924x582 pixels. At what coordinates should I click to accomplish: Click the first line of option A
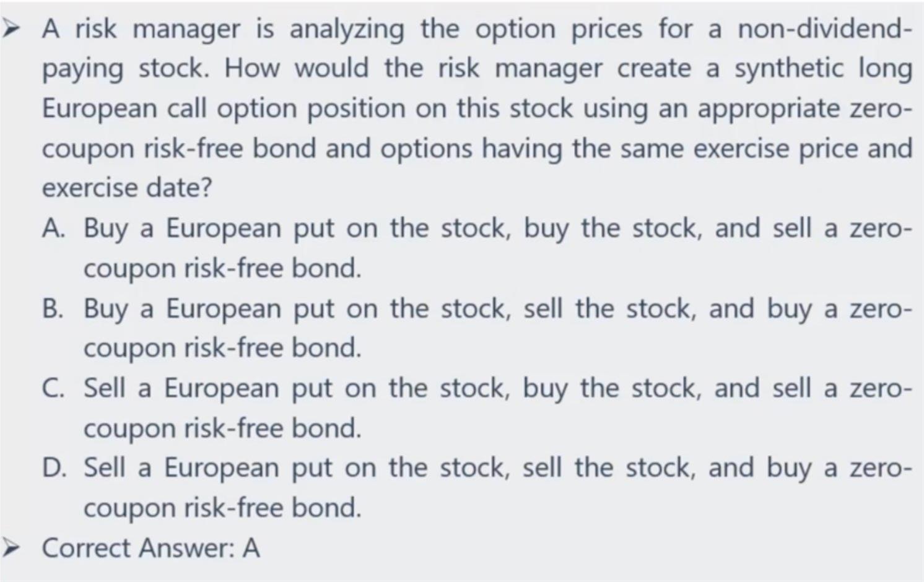[x=498, y=229]
